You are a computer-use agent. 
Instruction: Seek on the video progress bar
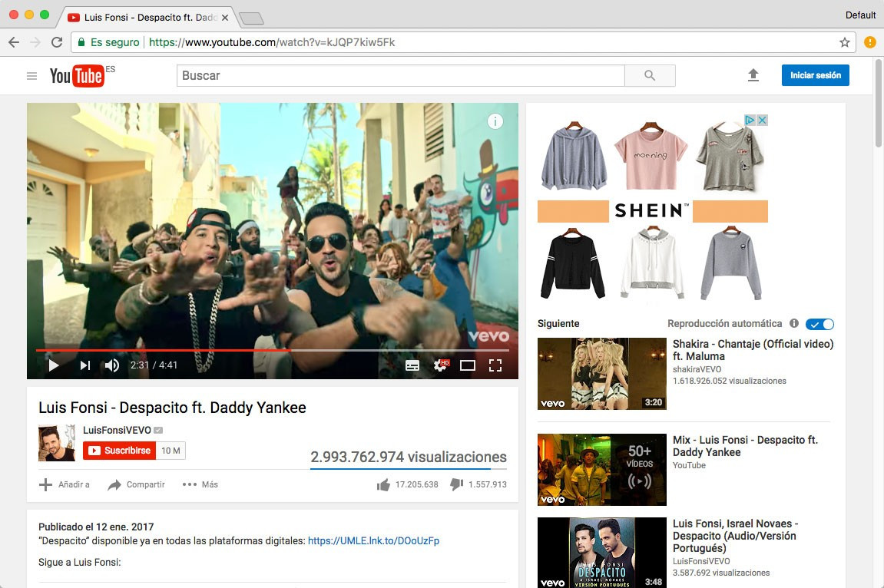click(273, 350)
